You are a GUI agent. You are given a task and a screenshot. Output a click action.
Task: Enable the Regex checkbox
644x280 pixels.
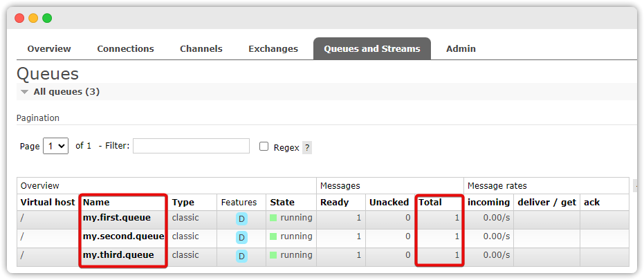(264, 146)
